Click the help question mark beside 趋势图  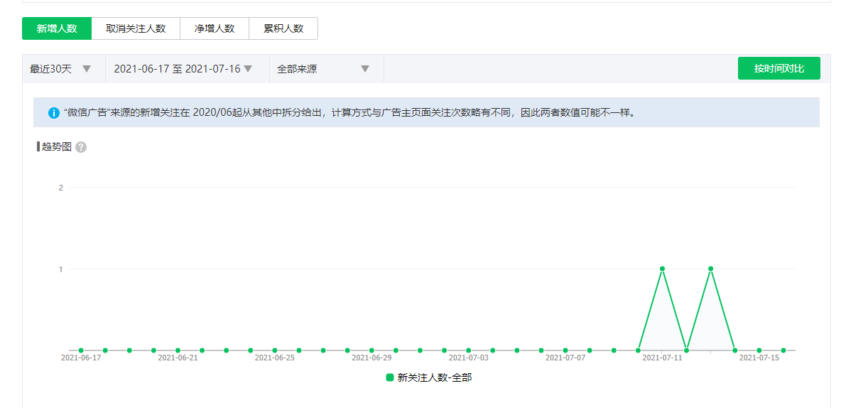81,147
